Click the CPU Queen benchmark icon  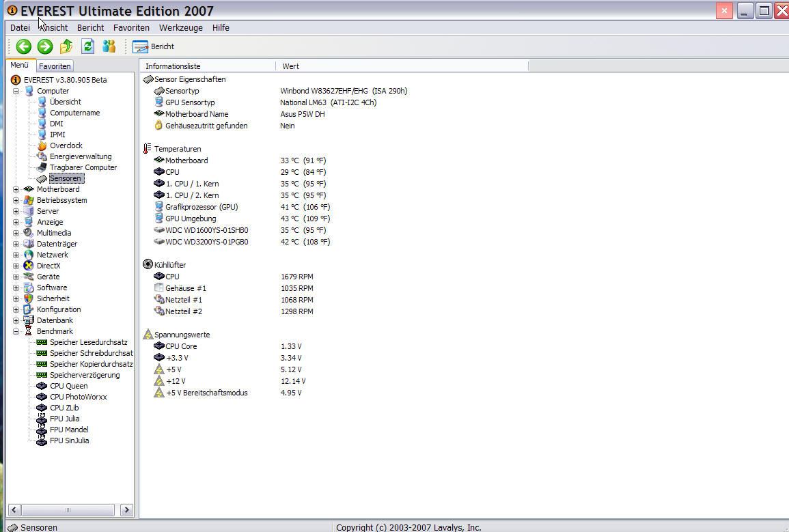[x=42, y=386]
